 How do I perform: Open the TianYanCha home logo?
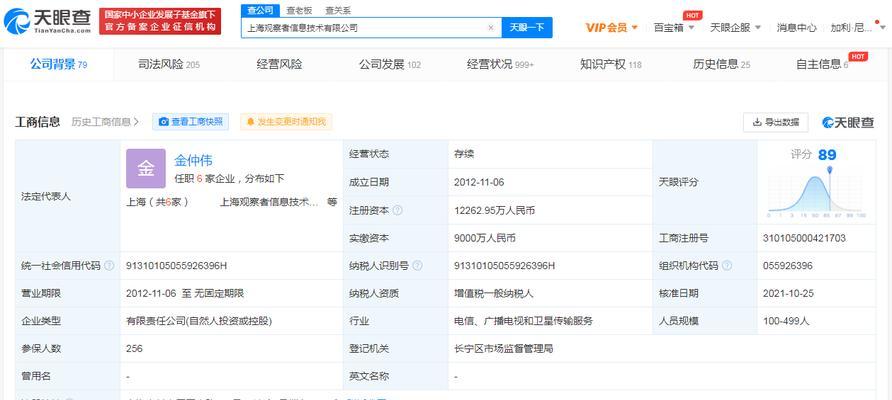47,21
